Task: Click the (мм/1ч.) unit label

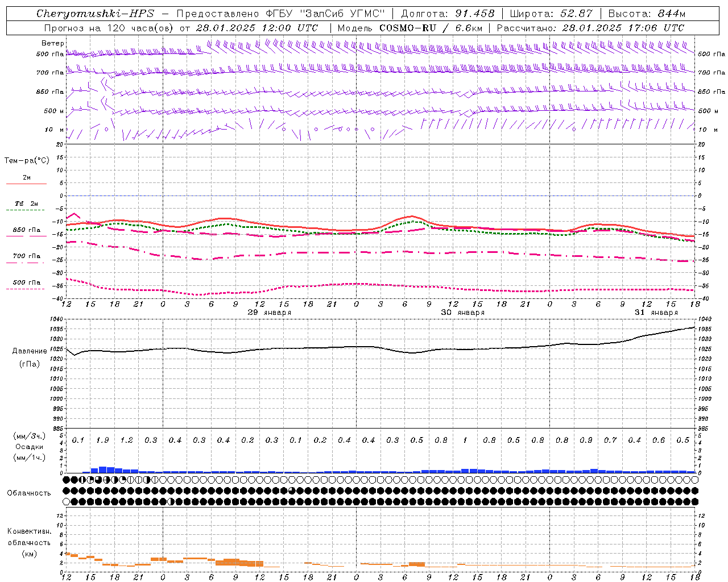Action: (30, 458)
